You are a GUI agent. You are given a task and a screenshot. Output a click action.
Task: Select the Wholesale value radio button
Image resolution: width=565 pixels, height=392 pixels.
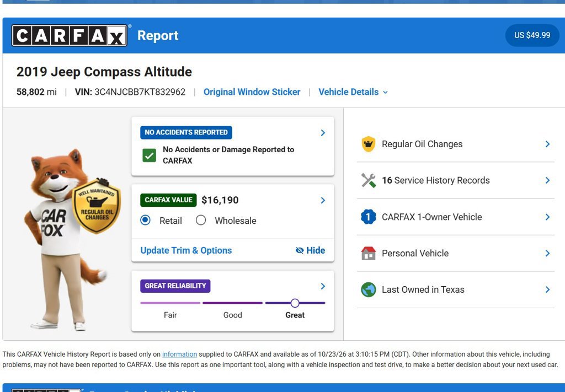click(x=201, y=220)
